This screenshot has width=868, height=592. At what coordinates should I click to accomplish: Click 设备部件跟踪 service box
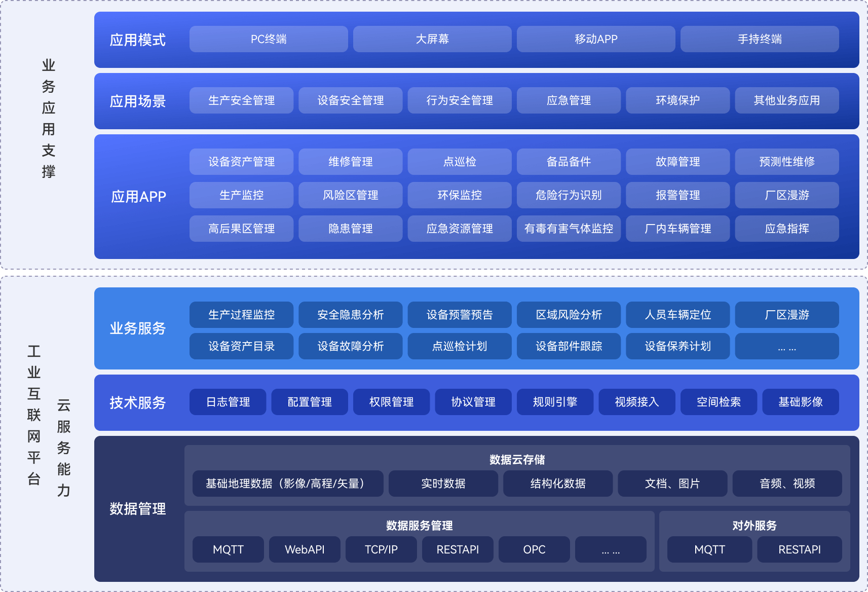pos(569,346)
